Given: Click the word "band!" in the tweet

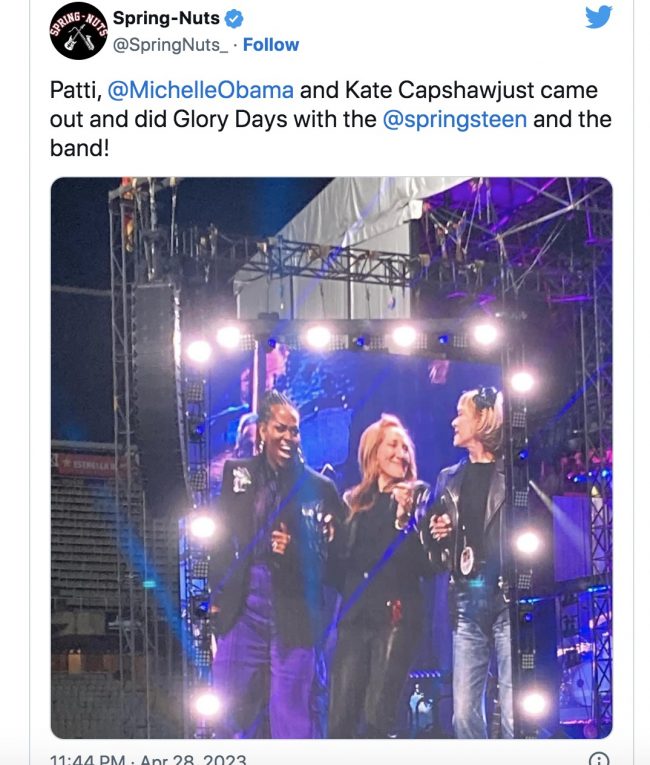Looking at the screenshot, I should [x=74, y=150].
